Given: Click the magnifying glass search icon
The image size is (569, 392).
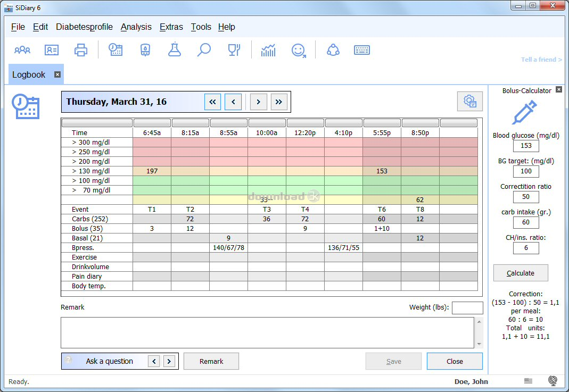Looking at the screenshot, I should pyautogui.click(x=204, y=51).
